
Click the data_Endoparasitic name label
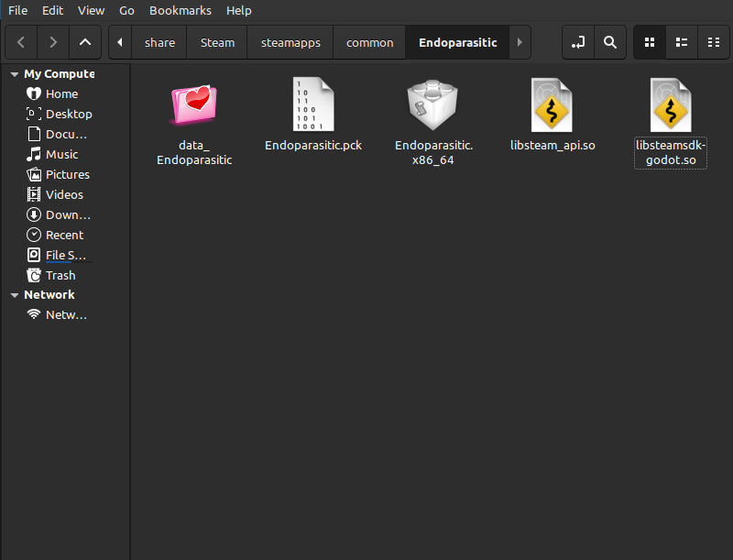(x=194, y=152)
